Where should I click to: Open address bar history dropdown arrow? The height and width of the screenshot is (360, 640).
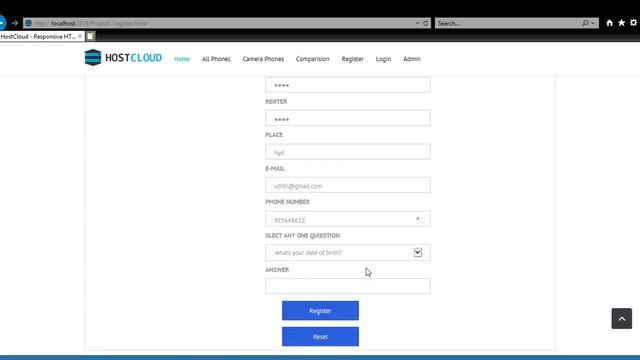point(418,23)
